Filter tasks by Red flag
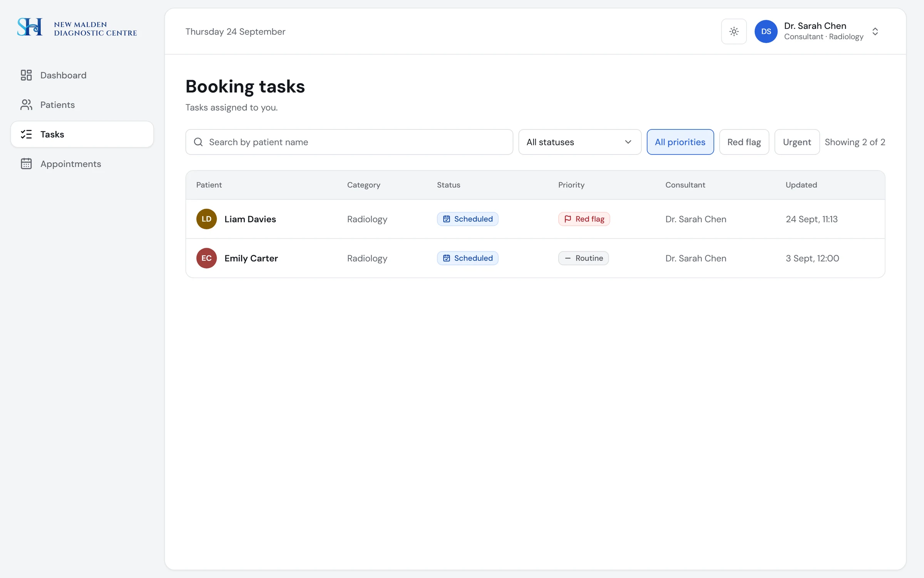The height and width of the screenshot is (578, 924). click(744, 142)
